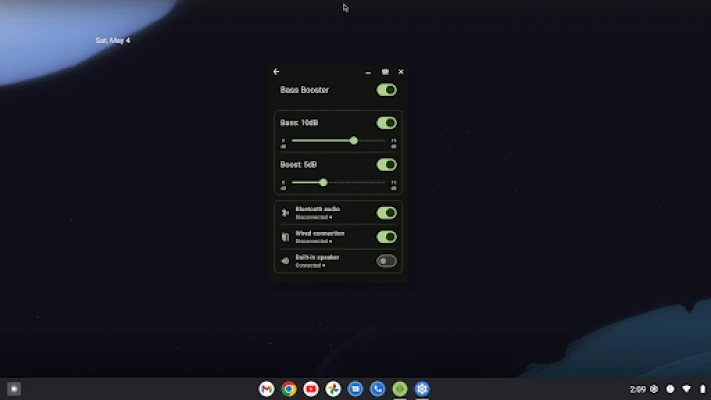
Task: Toggle Wired connection switch off
Action: point(386,237)
